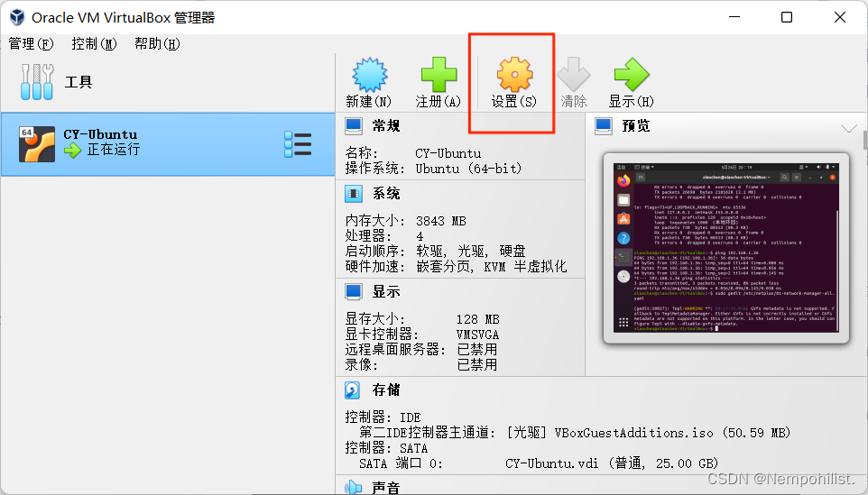Click the memory value '3843 MB'
Image resolution: width=868 pixels, height=495 pixels.
click(440, 221)
